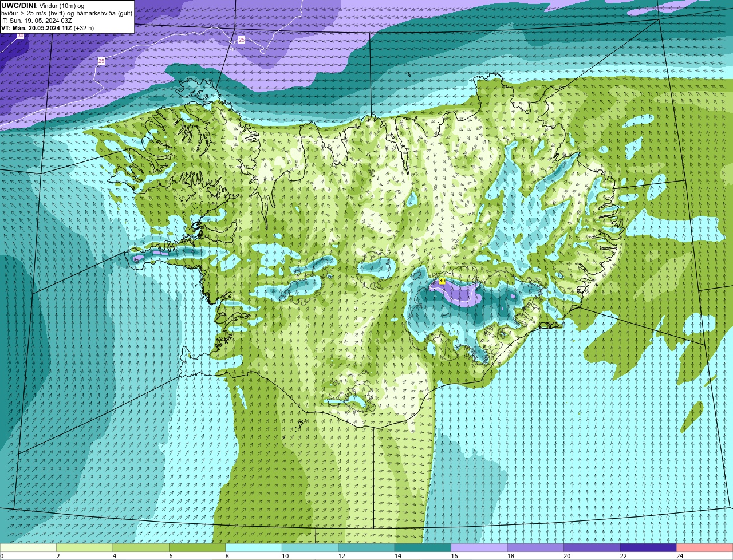Click the legend tick label '12'

pos(341,556)
